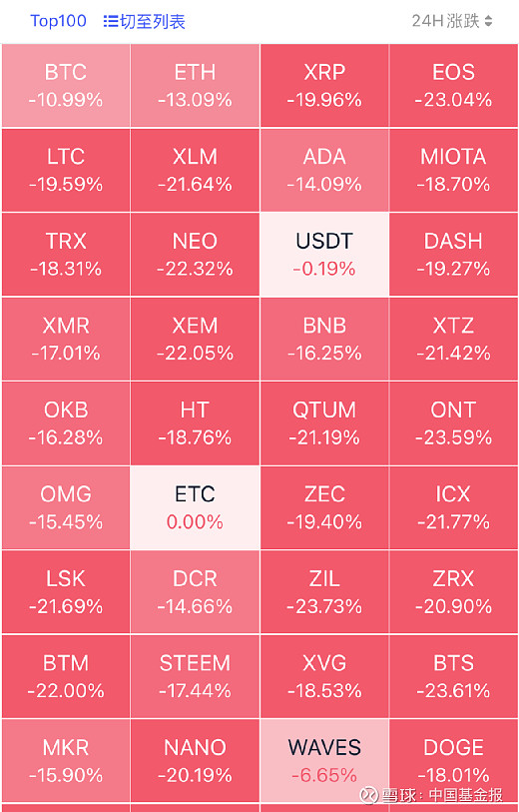The image size is (519, 812).
Task: Open the ZIL -23.73% cell
Action: [324, 592]
